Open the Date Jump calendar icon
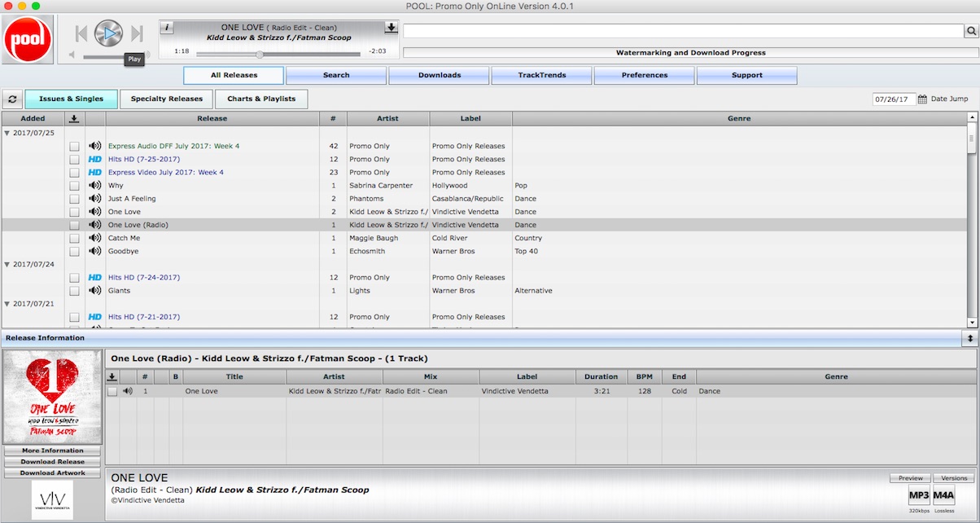This screenshot has height=523, width=980. pos(922,99)
